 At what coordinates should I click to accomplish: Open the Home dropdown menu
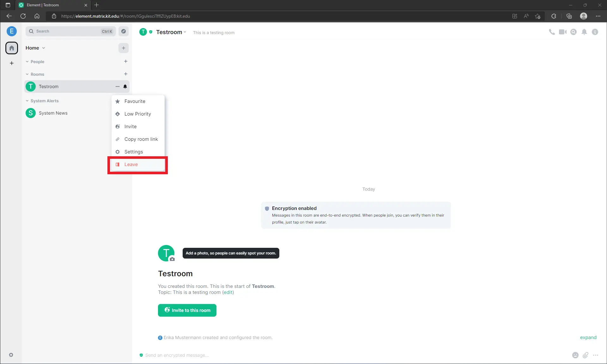click(x=35, y=48)
